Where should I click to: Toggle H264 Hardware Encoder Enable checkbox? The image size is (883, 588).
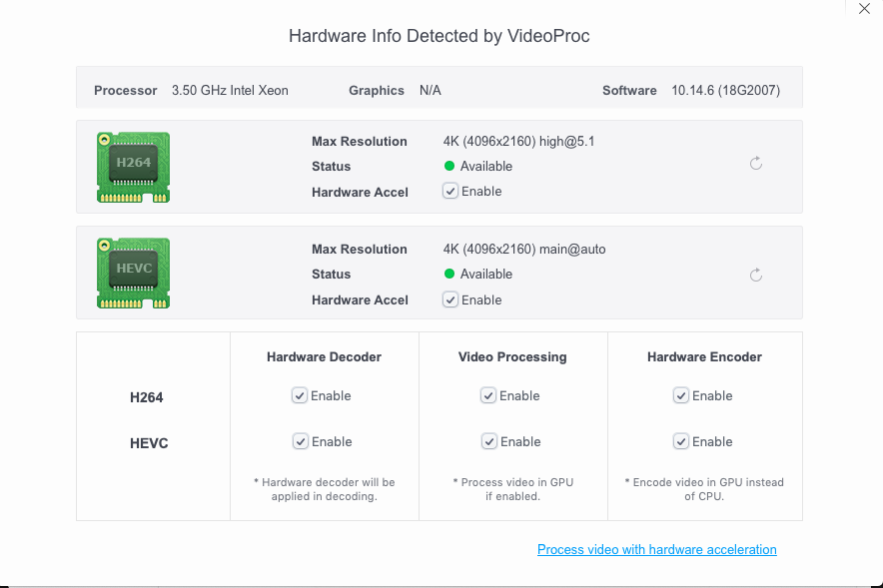[x=681, y=396]
